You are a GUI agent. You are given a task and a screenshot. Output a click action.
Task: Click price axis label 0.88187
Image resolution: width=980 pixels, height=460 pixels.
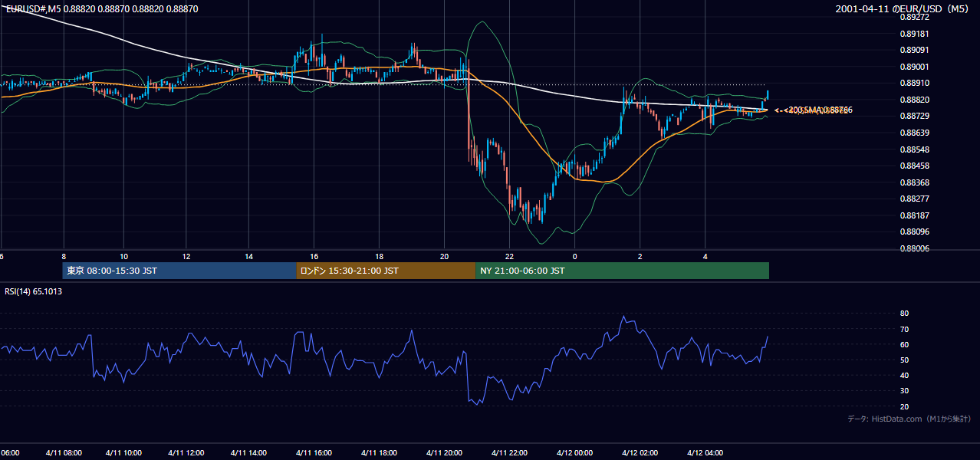click(914, 215)
